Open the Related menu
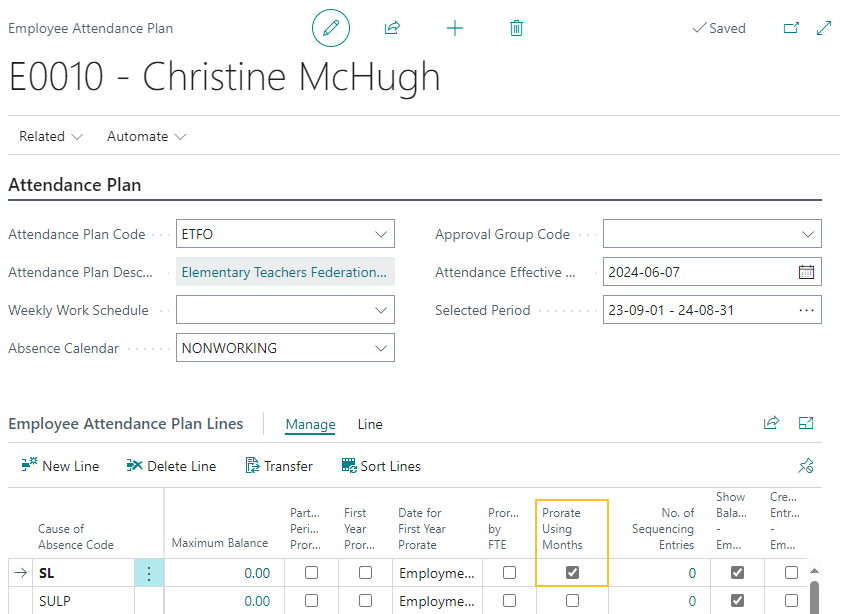Screen dimensions: 848x614 tap(43, 136)
